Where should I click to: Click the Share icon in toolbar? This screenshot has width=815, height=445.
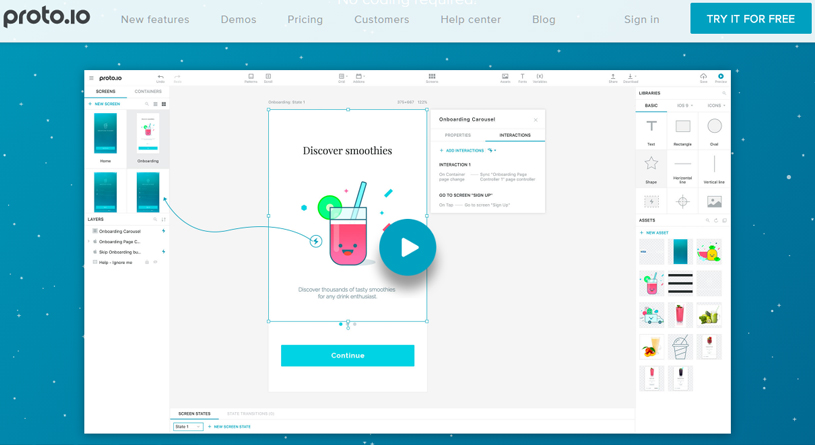(x=613, y=77)
